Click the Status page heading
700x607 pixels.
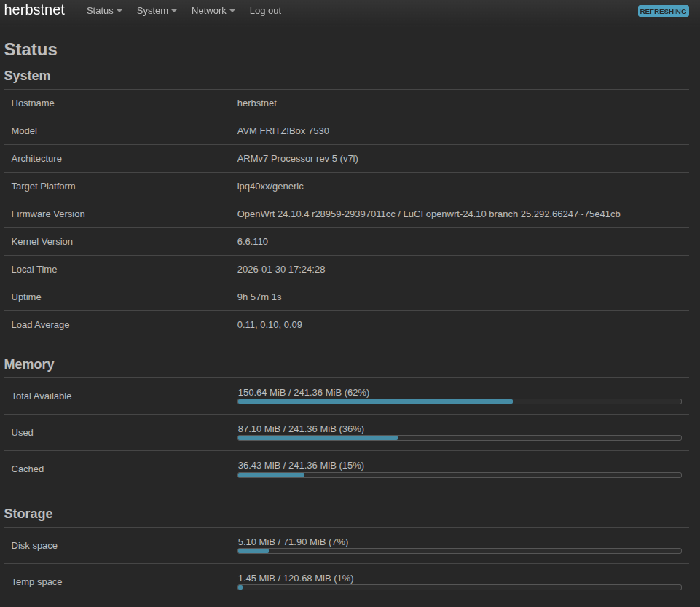(31, 50)
